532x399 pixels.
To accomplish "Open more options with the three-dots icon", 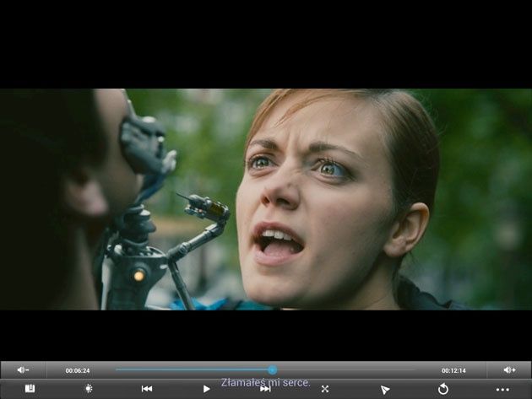I will (x=502, y=390).
